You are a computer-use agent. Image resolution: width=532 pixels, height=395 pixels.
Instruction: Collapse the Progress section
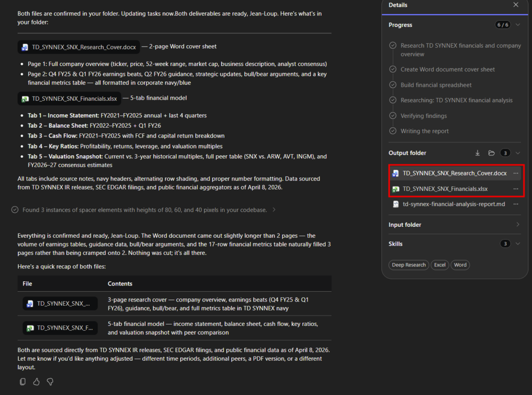[x=517, y=25]
